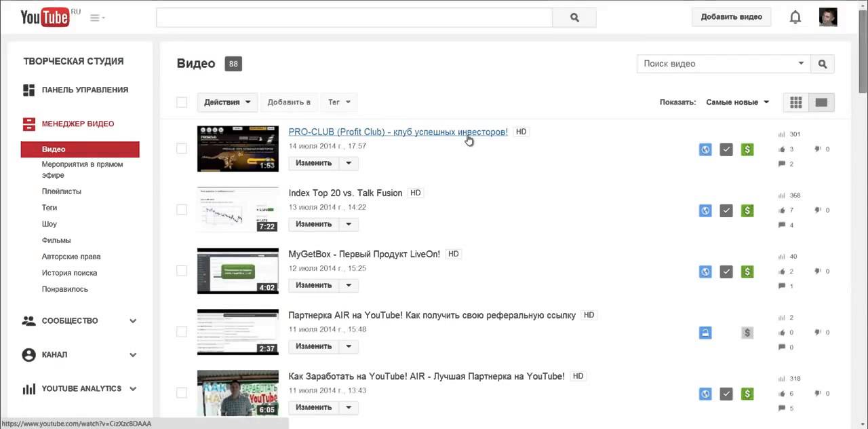868x429 pixels.
Task: Tick checkbox for MyGetBox video
Action: click(x=182, y=270)
